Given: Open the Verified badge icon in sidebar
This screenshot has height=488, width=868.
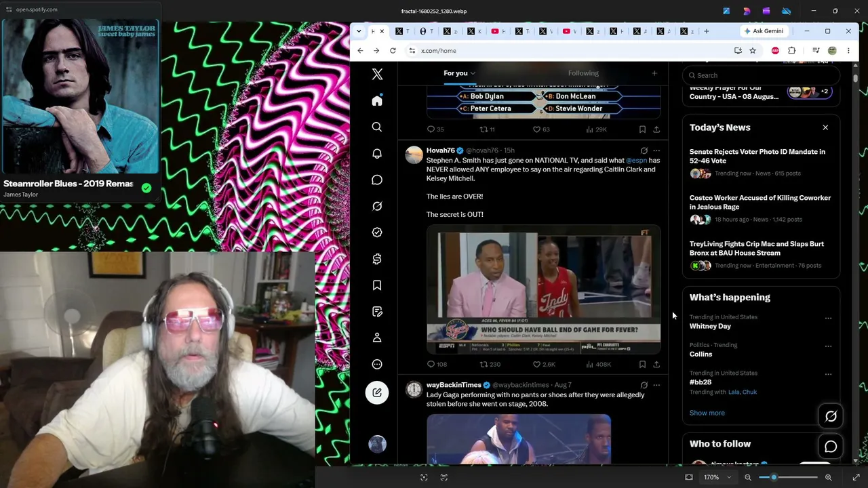Looking at the screenshot, I should [377, 232].
